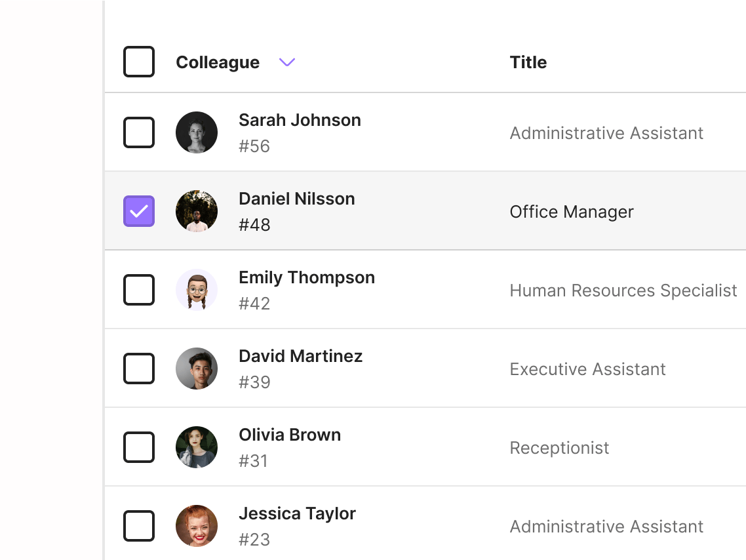Sort by the Title column header

pos(528,62)
